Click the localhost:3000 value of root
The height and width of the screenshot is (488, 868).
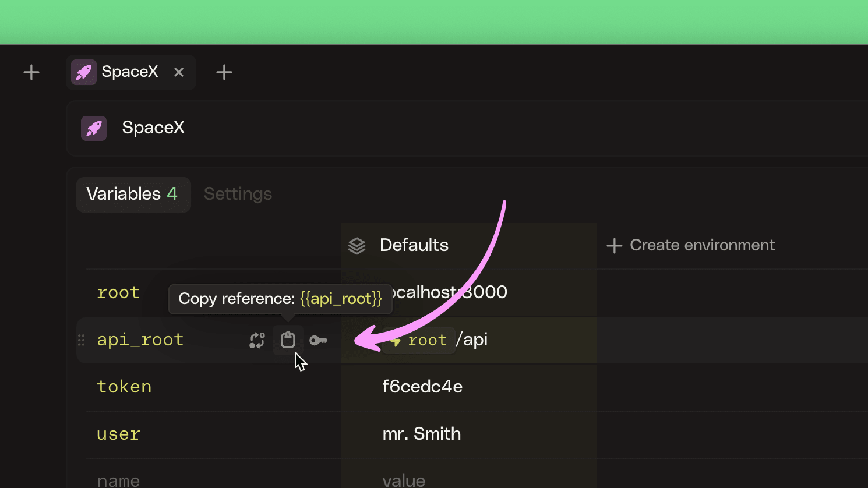(x=445, y=292)
